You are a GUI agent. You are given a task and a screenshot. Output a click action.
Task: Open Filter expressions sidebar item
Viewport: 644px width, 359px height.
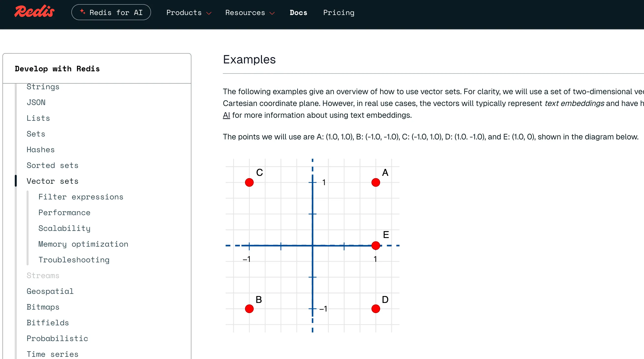tap(81, 197)
